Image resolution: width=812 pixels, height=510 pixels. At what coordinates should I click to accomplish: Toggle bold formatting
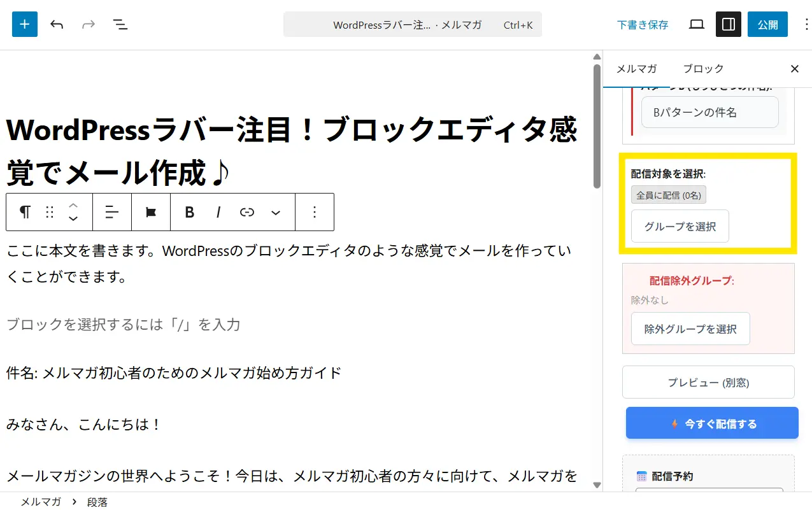(189, 212)
